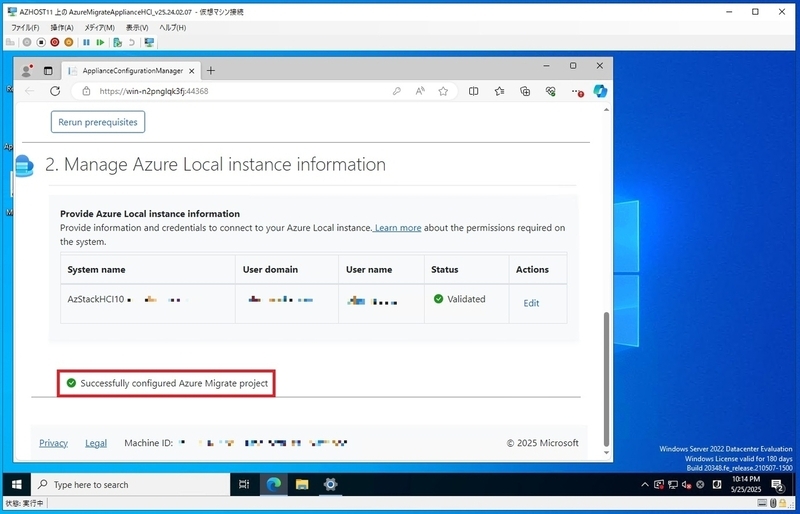
Task: Click the Edge address bar URL
Action: coord(154,91)
